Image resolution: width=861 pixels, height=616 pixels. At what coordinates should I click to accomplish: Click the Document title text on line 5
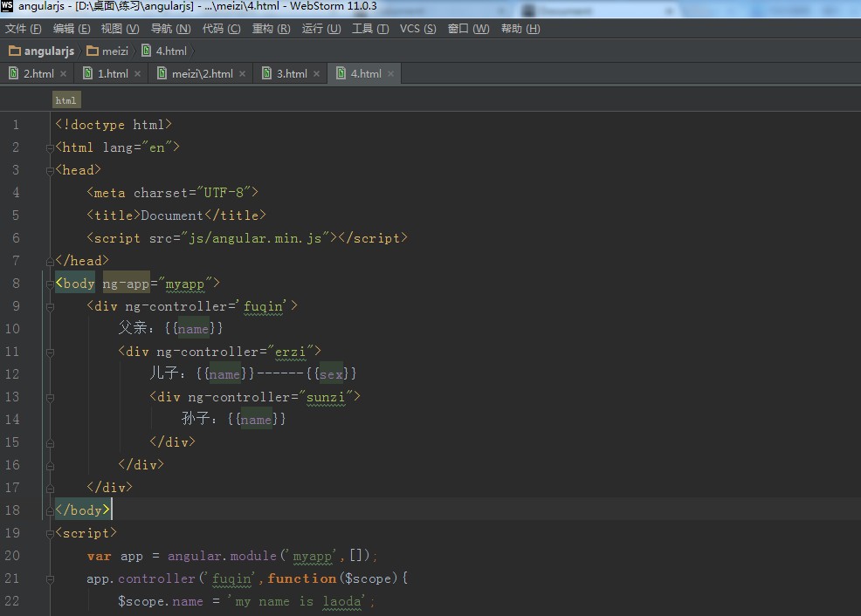(x=172, y=216)
